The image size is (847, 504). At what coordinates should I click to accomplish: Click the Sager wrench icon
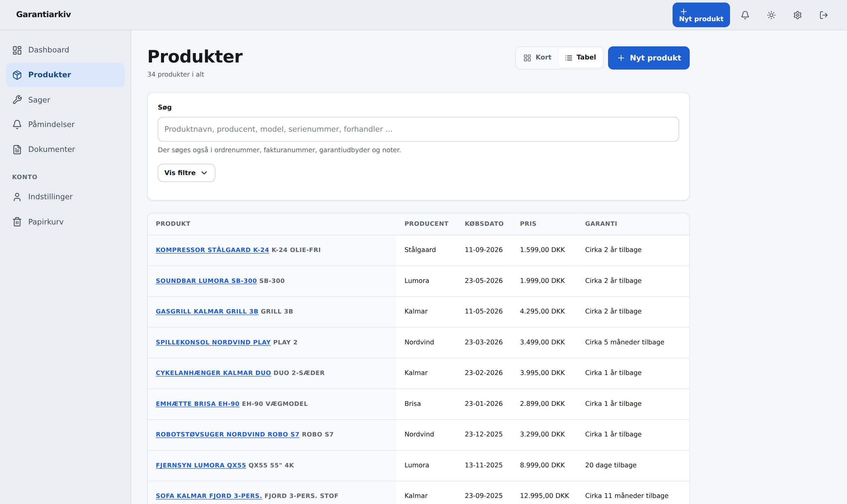(17, 100)
